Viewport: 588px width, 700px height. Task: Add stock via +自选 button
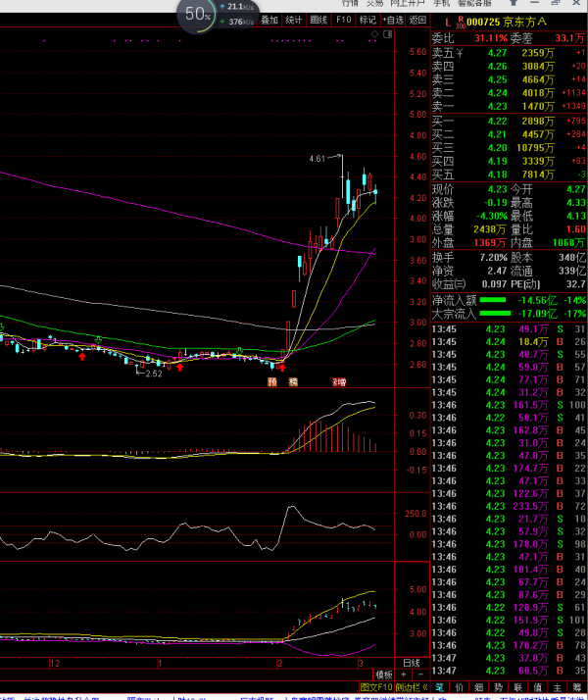click(x=393, y=20)
